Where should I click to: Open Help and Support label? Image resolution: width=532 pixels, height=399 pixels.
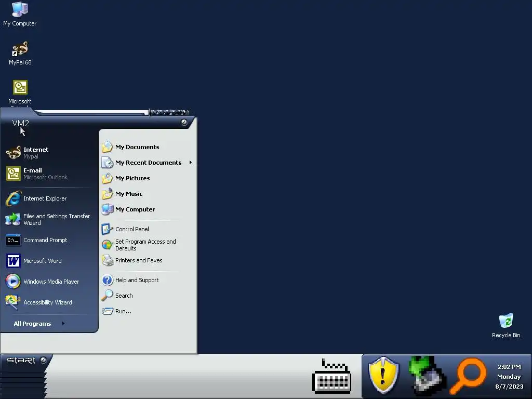click(137, 280)
